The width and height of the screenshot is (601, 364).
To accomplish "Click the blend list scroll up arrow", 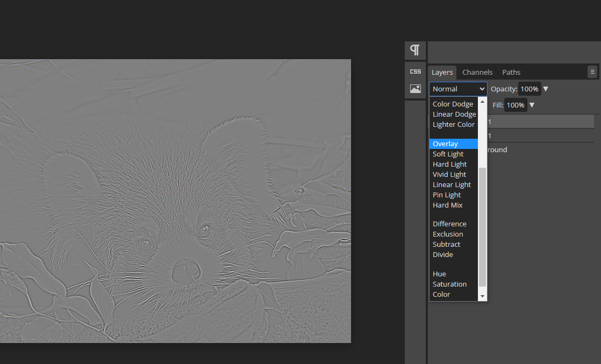I will (482, 101).
